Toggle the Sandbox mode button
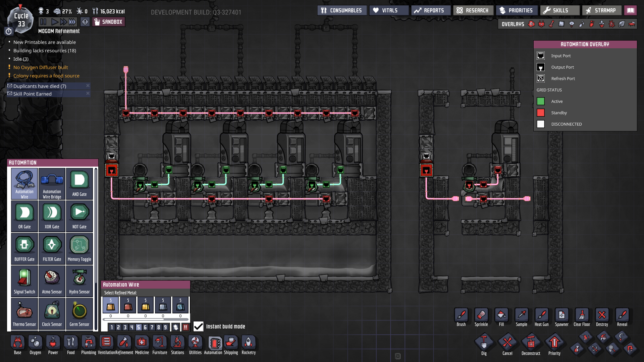Screen dimensions: 644x362 (109, 22)
